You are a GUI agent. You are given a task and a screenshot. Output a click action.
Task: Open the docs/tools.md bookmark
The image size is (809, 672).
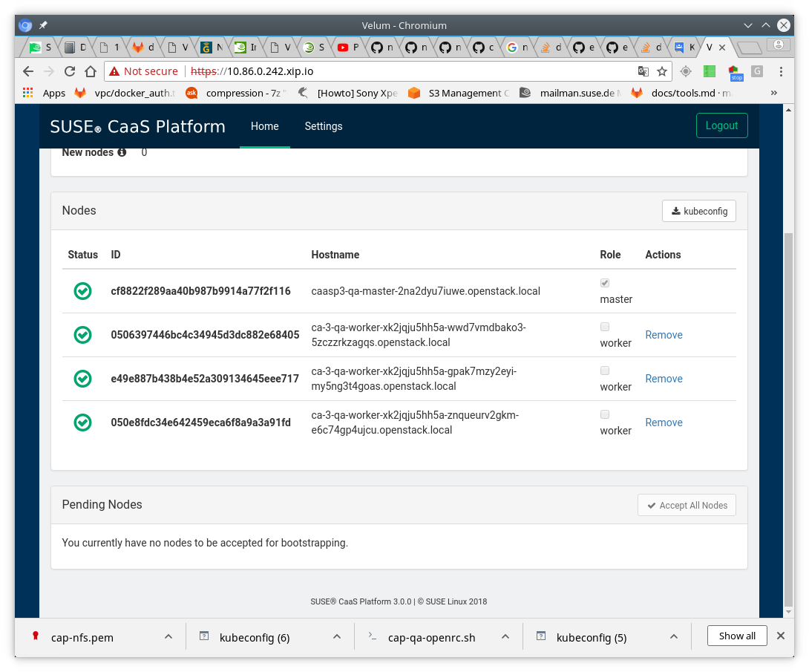[681, 93]
